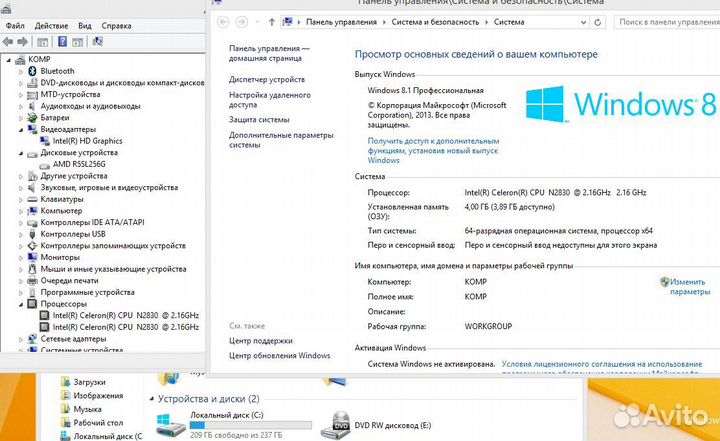Select the Контроллеры IDE ATA/ATAPI icon

[32, 223]
